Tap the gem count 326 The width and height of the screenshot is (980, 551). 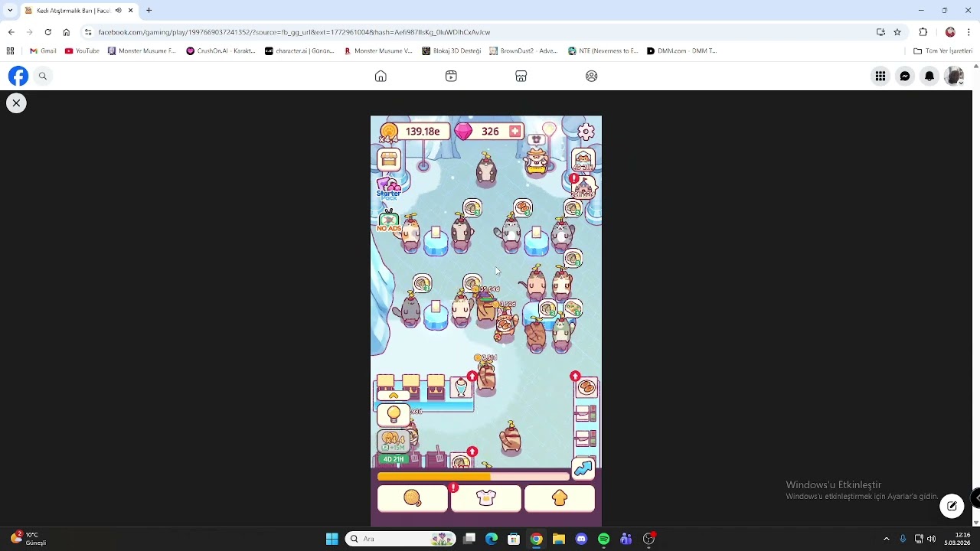(x=490, y=132)
